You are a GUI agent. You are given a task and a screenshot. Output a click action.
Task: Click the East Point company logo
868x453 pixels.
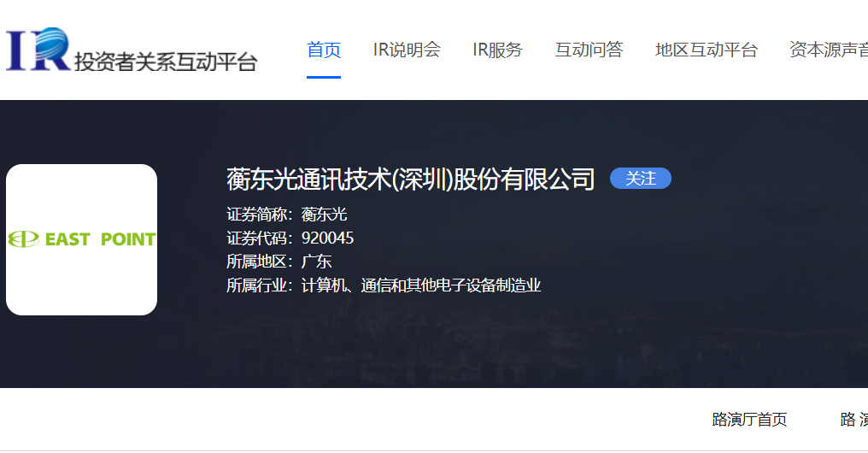(x=81, y=240)
